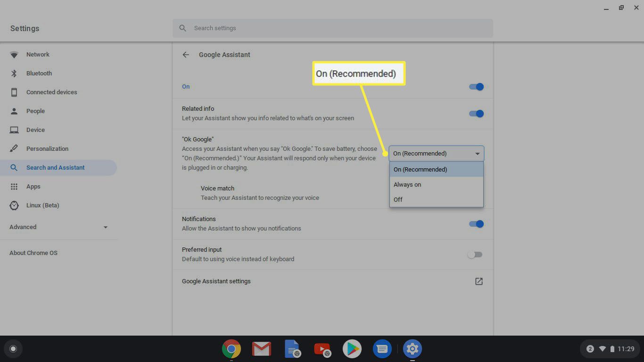The height and width of the screenshot is (362, 644).
Task: Open external link icon for Google Assistant settings
Action: coord(479,281)
